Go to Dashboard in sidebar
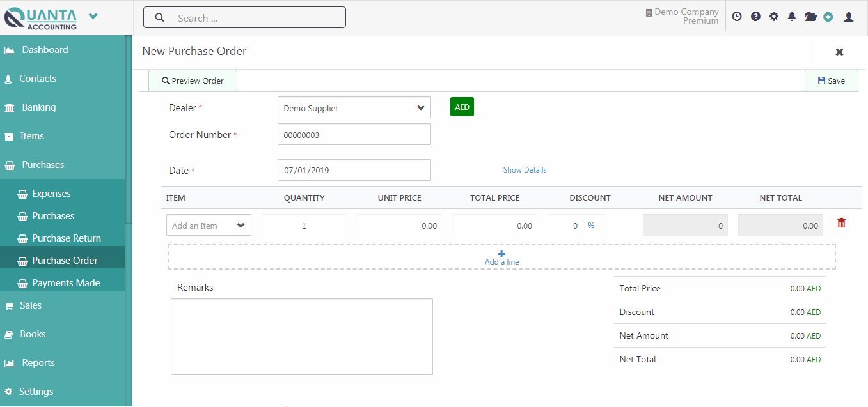Image resolution: width=868 pixels, height=407 pixels. click(63, 50)
